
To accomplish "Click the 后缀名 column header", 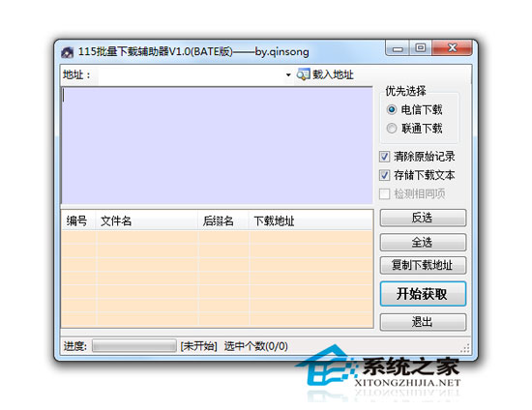I will coord(223,220).
